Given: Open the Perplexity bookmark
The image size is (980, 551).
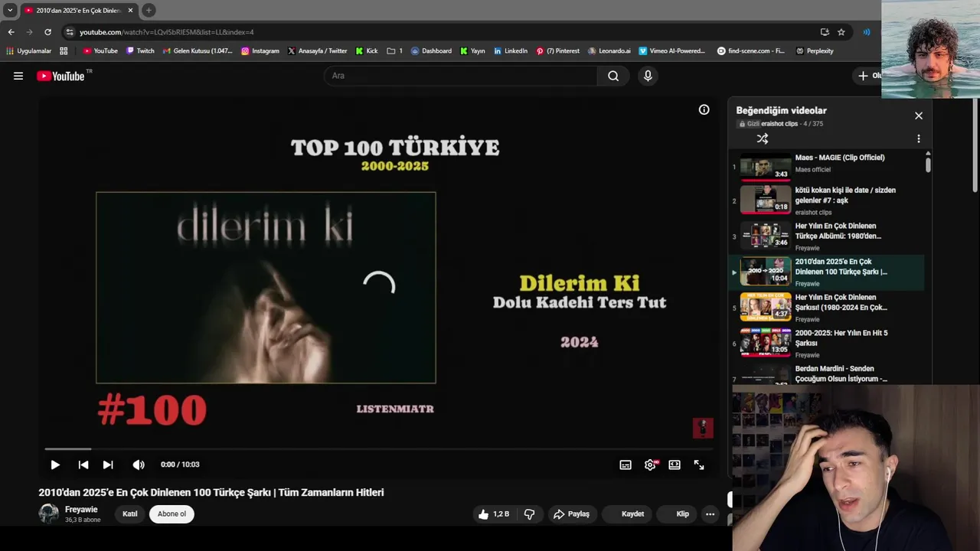Looking at the screenshot, I should [x=815, y=51].
